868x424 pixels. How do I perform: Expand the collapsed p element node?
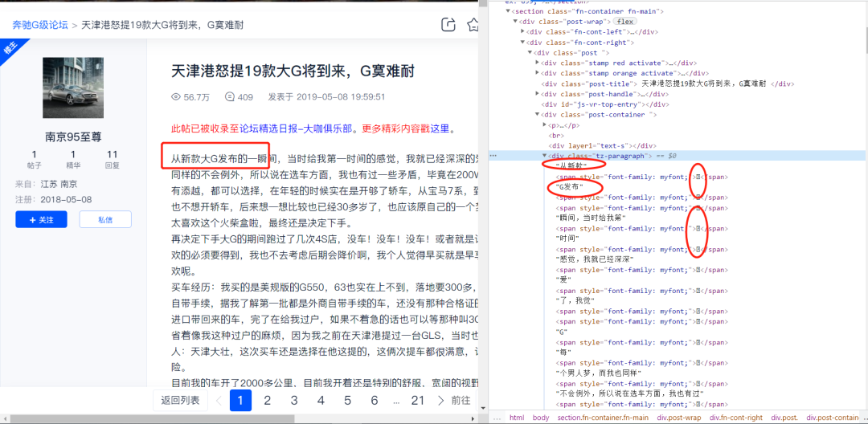[x=544, y=125]
